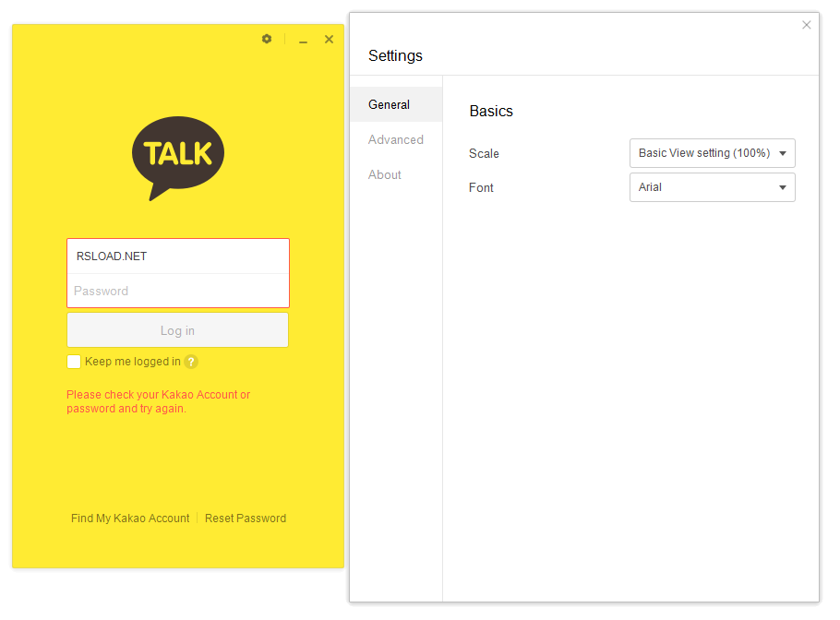Minimize the KakaoTalk login window
This screenshot has height=620, width=840.
coord(303,40)
